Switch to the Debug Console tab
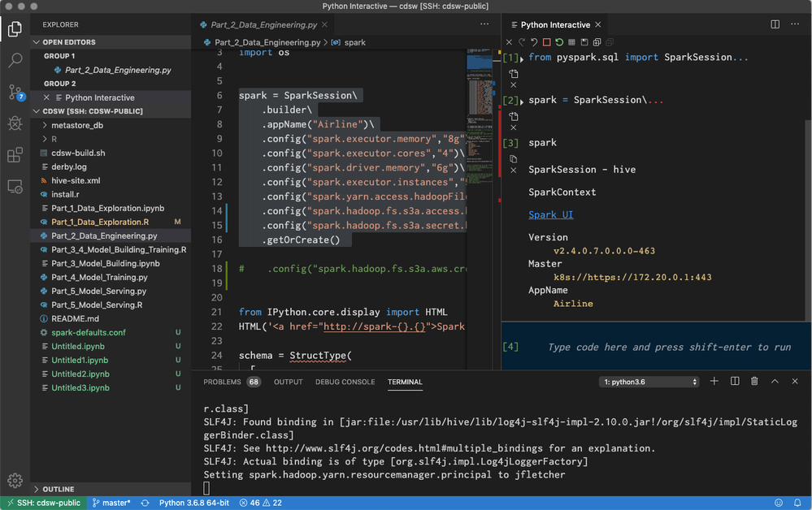The height and width of the screenshot is (510, 812). click(x=345, y=382)
